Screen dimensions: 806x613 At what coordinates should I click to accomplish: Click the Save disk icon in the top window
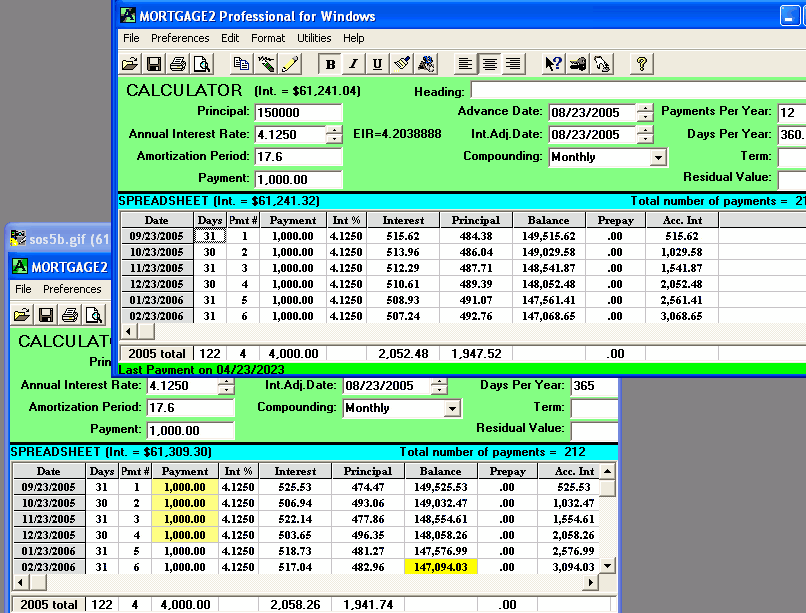point(154,64)
